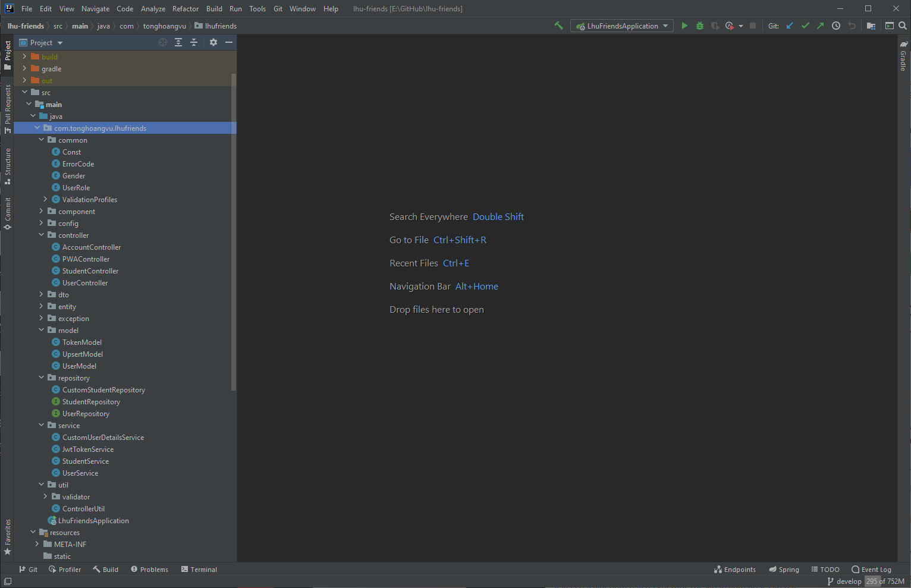Open the Refactor menu
The width and height of the screenshot is (911, 588).
[186, 9]
